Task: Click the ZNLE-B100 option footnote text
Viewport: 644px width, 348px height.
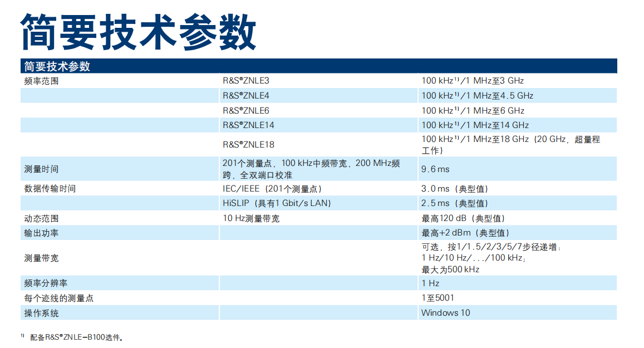Action: (76, 337)
